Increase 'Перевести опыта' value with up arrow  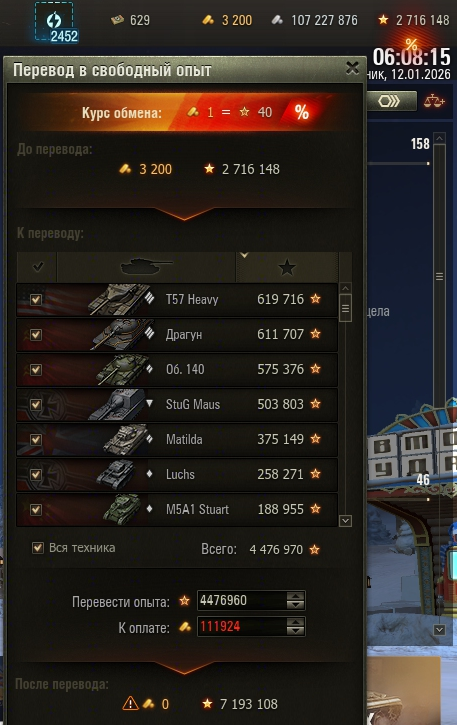pyautogui.click(x=295, y=596)
